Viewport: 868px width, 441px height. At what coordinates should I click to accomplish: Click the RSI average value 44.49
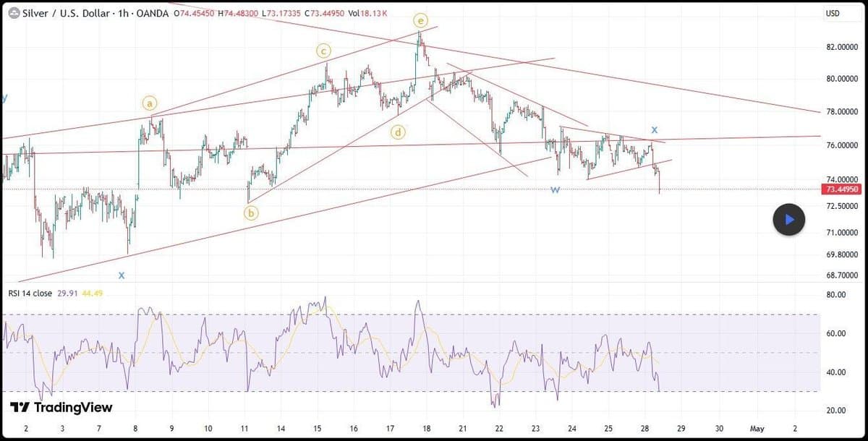93,293
